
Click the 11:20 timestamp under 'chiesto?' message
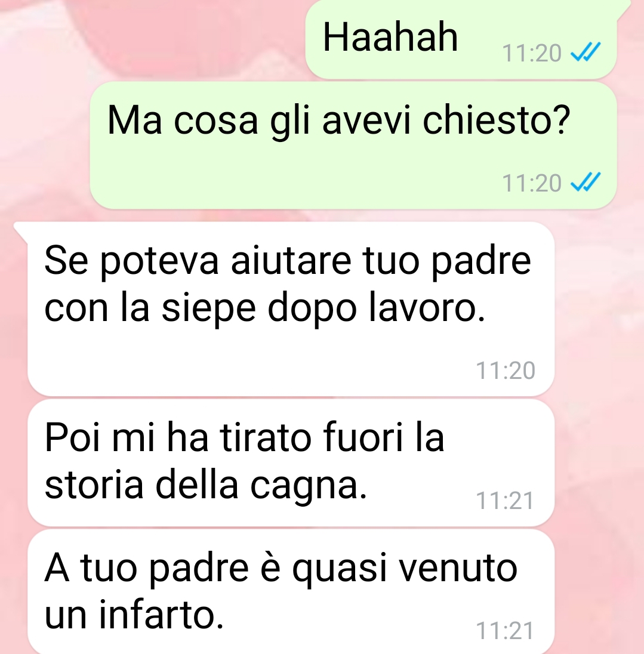click(x=531, y=184)
